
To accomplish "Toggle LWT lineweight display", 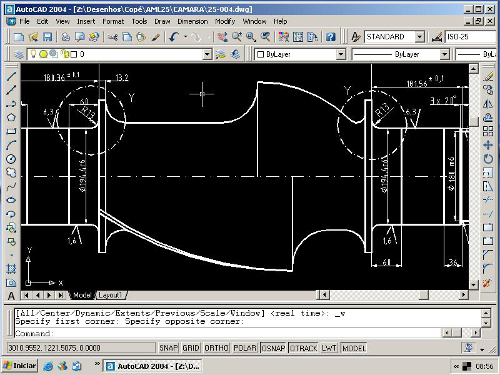I will tap(329, 348).
